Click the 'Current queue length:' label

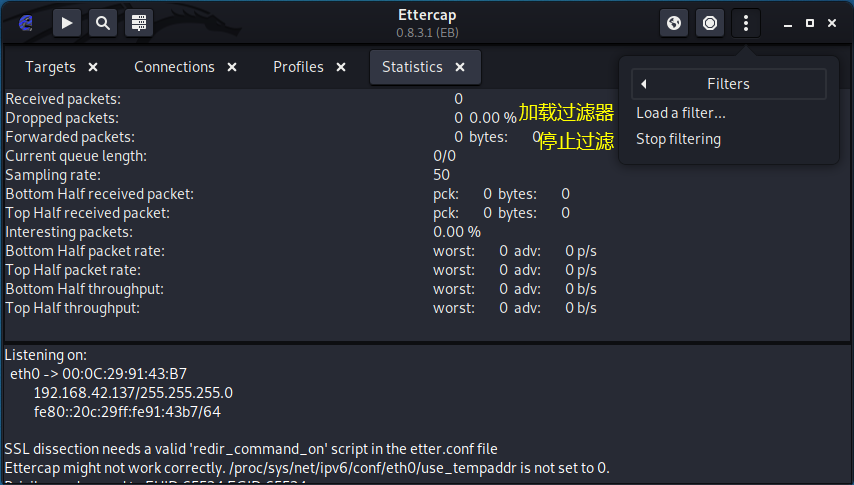pos(76,156)
